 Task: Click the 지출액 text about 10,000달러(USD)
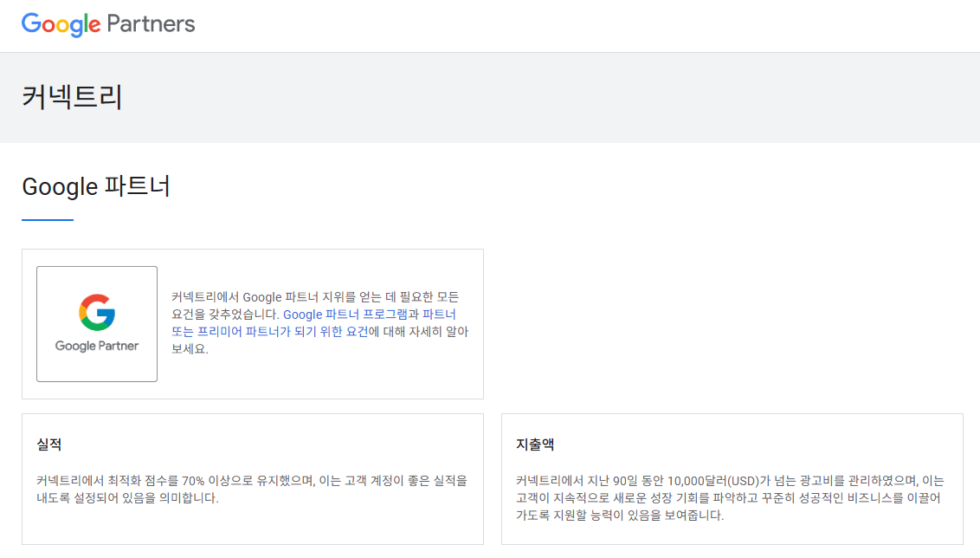(730, 498)
